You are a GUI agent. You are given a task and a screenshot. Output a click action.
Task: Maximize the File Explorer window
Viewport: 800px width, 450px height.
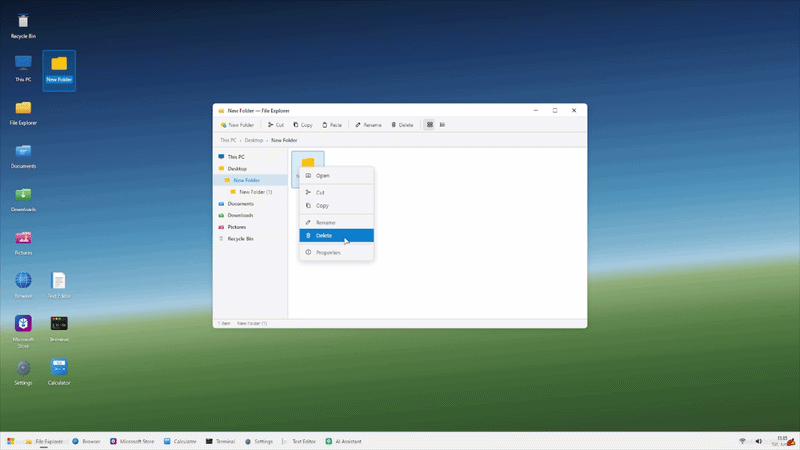click(555, 110)
